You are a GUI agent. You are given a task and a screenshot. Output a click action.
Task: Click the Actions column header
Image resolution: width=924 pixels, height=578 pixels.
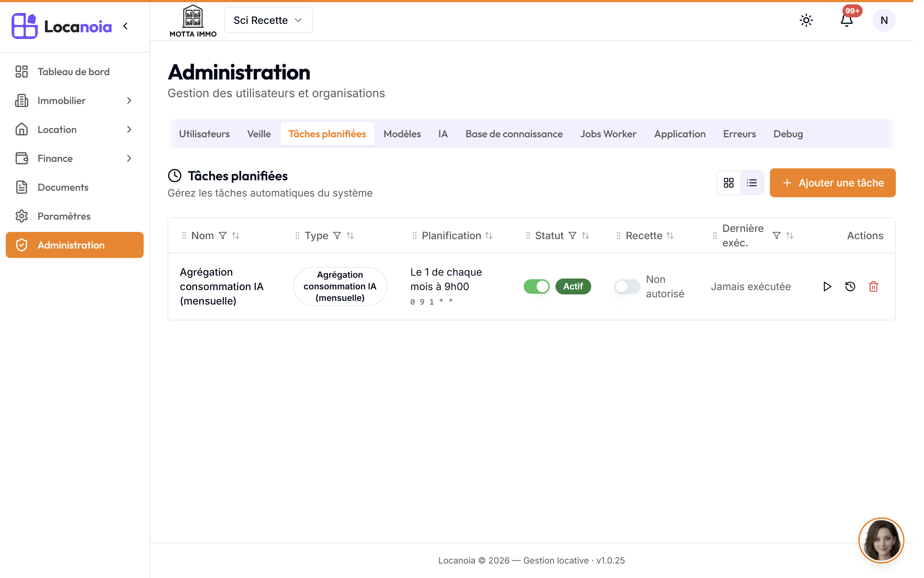click(865, 236)
